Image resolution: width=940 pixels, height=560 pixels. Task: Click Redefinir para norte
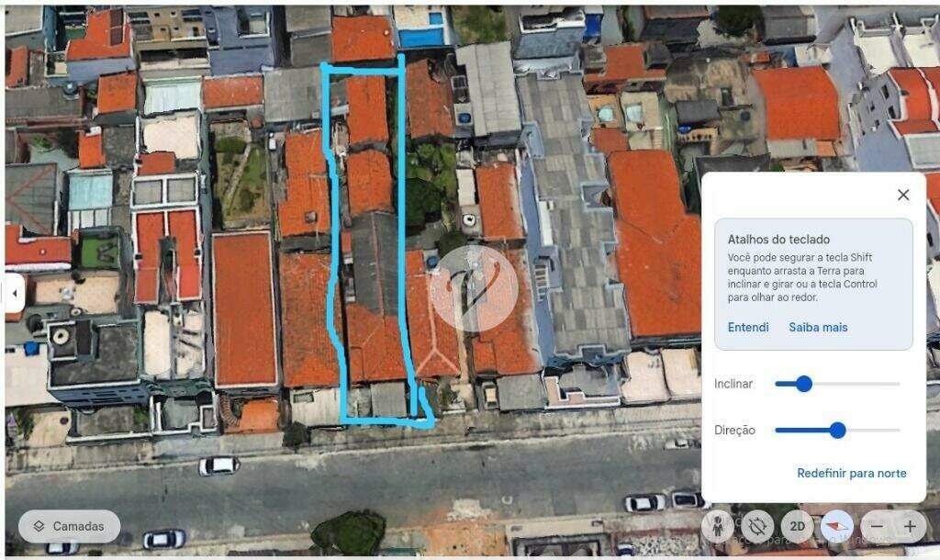pyautogui.click(x=852, y=473)
